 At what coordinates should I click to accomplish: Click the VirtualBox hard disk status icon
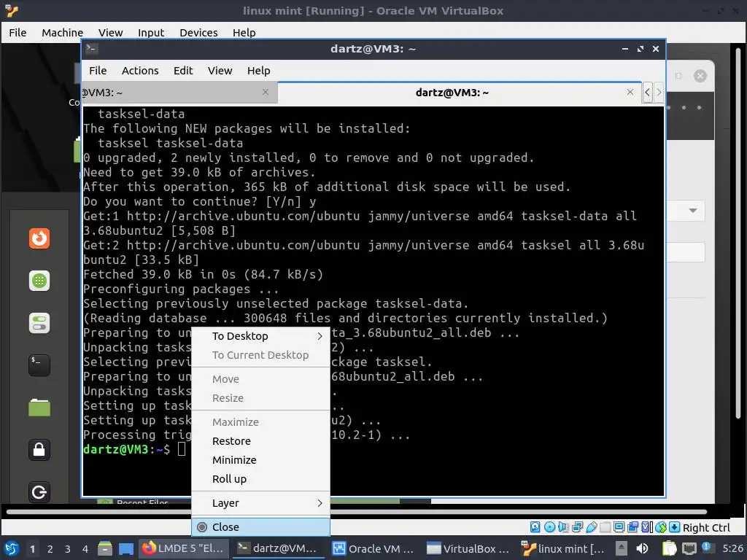coord(535,527)
